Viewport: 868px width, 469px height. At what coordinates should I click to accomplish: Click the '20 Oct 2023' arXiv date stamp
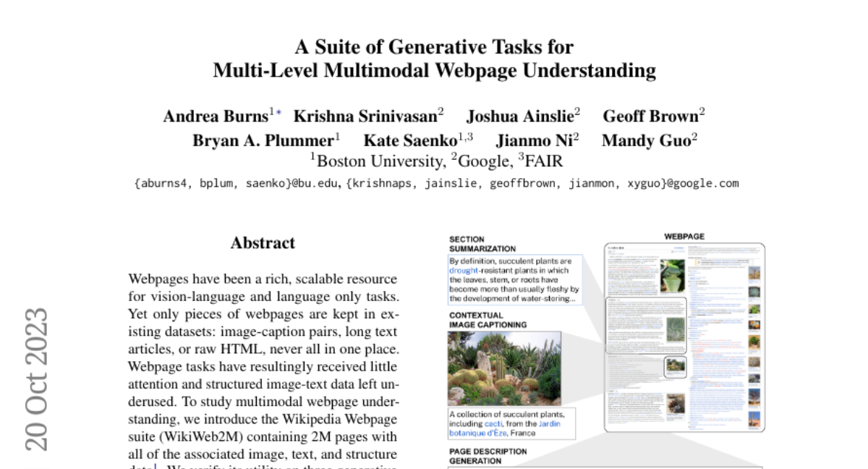(x=36, y=379)
